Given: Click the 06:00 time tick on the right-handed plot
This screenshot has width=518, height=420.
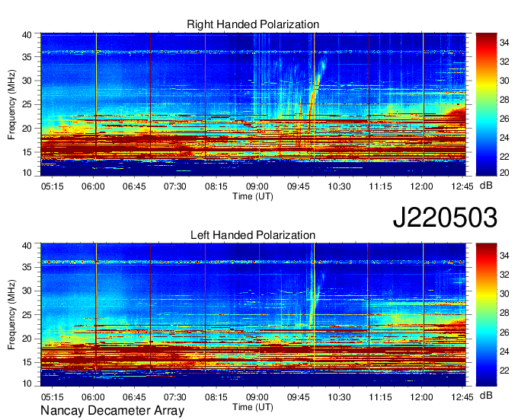Looking at the screenshot, I should [93, 186].
